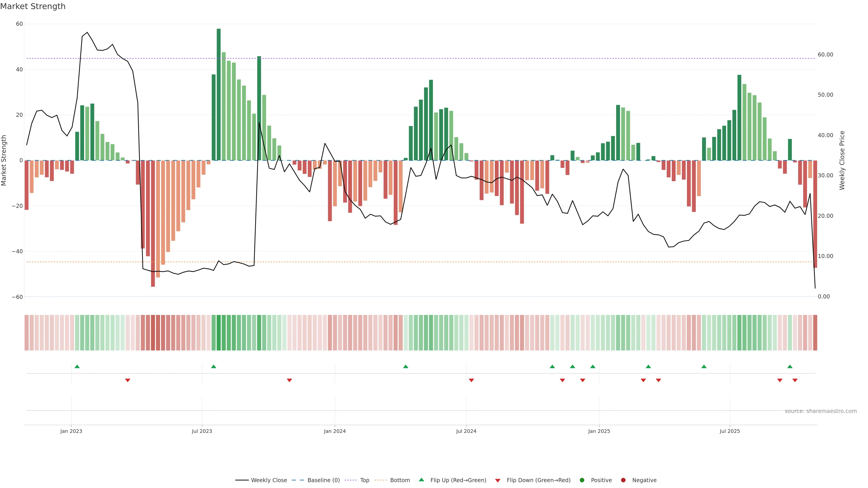The height and width of the screenshot is (488, 868).
Task: Click the red flip-down triangle right after Jul 2024
Action: pos(471,380)
